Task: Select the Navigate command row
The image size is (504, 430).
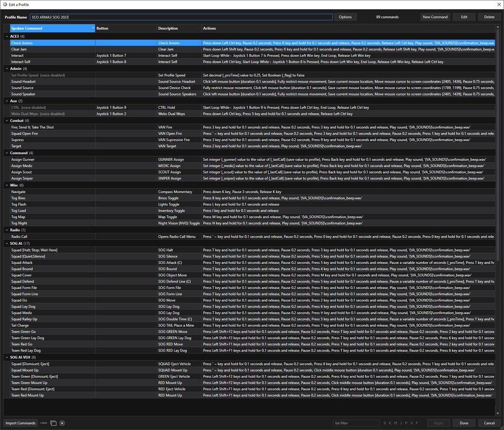Action: tap(253, 192)
